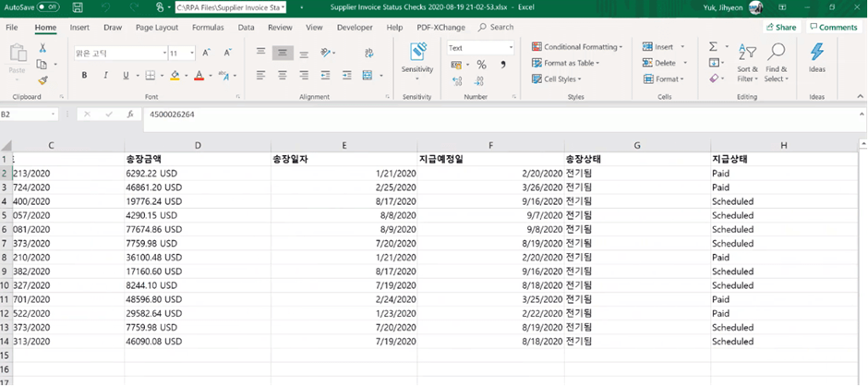Toggle the AutoSave switch
Viewport: 868px width, 386px height.
(49, 7)
